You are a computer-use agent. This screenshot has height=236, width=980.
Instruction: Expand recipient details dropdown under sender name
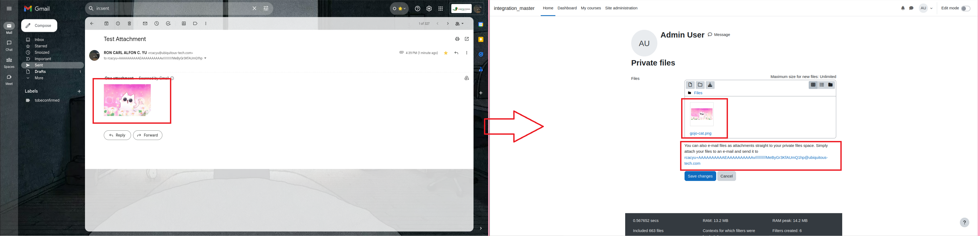click(x=206, y=58)
